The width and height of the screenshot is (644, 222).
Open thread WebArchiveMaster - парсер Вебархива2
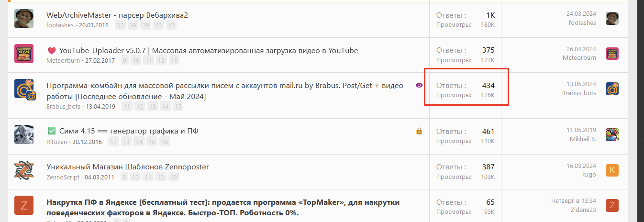pos(117,15)
